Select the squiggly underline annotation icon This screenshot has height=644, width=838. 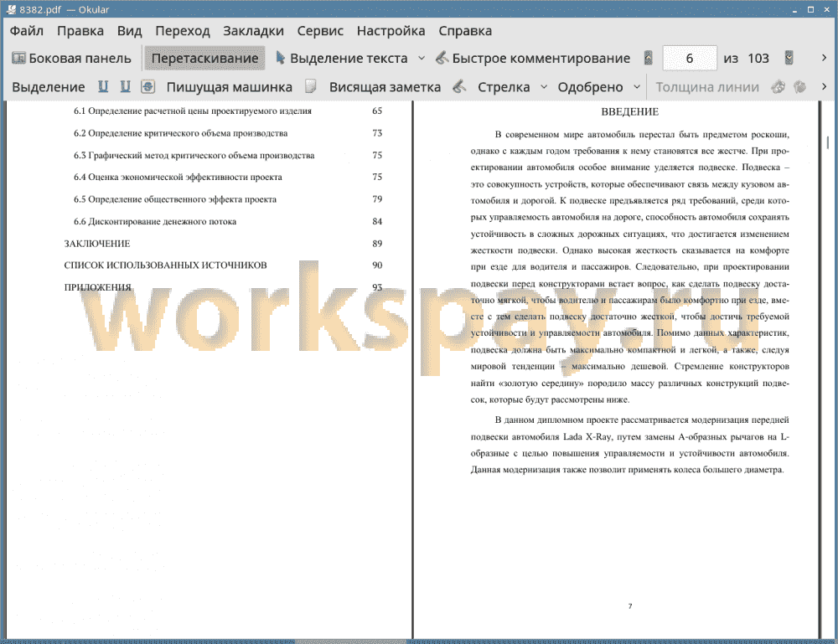coord(125,86)
